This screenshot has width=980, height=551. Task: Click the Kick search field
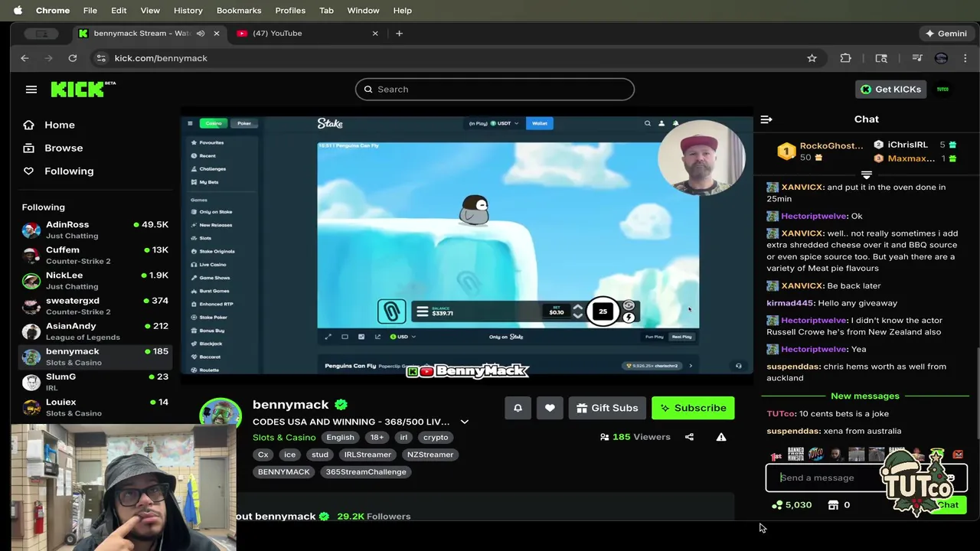495,89
